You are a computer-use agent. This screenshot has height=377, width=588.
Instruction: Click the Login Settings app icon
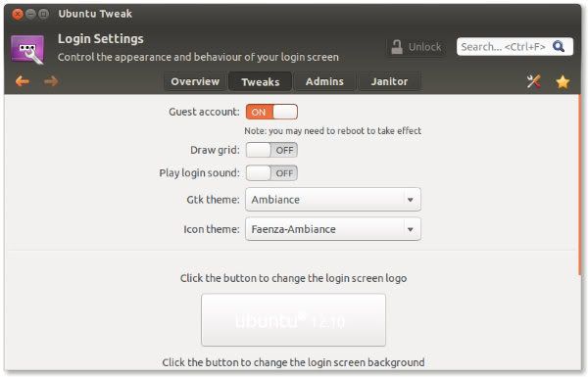tap(27, 50)
